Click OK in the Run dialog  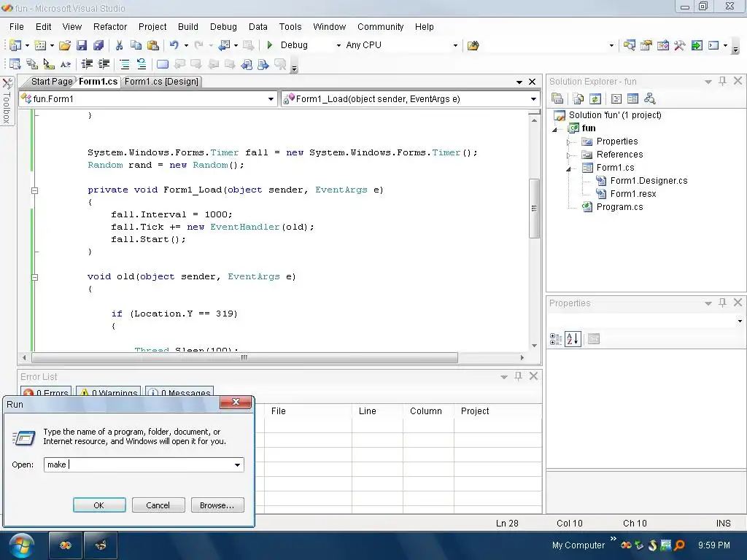click(x=99, y=505)
